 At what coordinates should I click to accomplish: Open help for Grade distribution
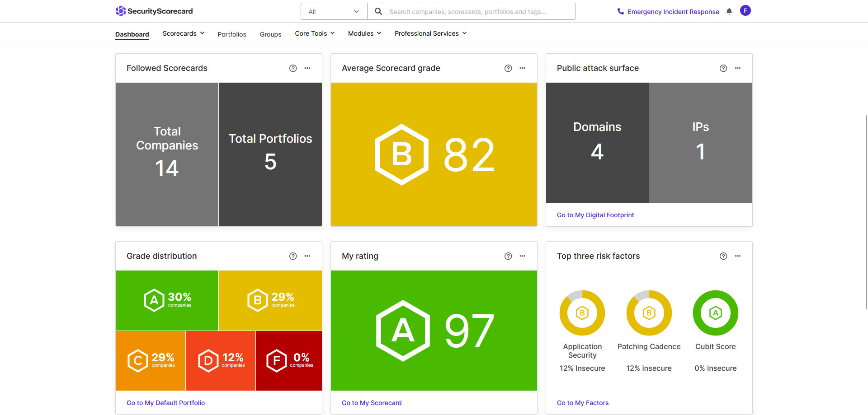(293, 256)
